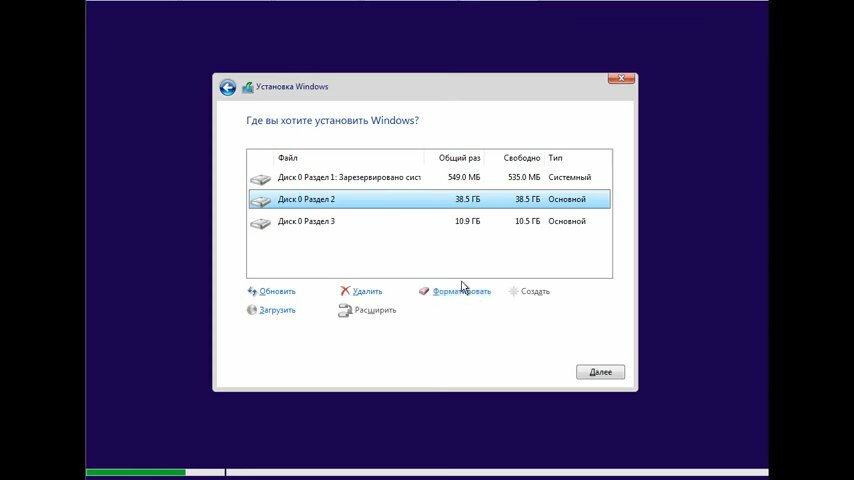The height and width of the screenshot is (480, 854).
Task: Click the Расширить partition icon
Action: 345,311
